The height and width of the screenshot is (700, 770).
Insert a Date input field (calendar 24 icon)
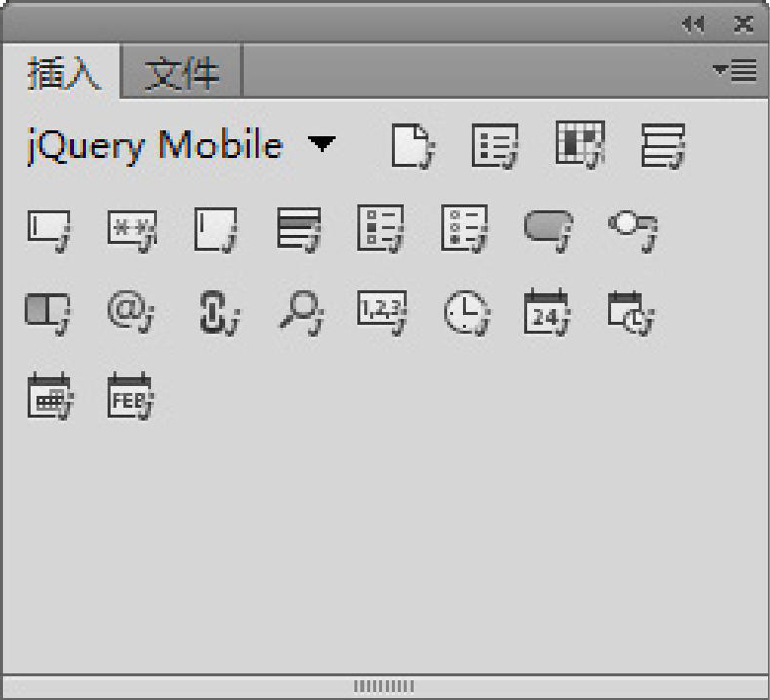pyautogui.click(x=547, y=312)
